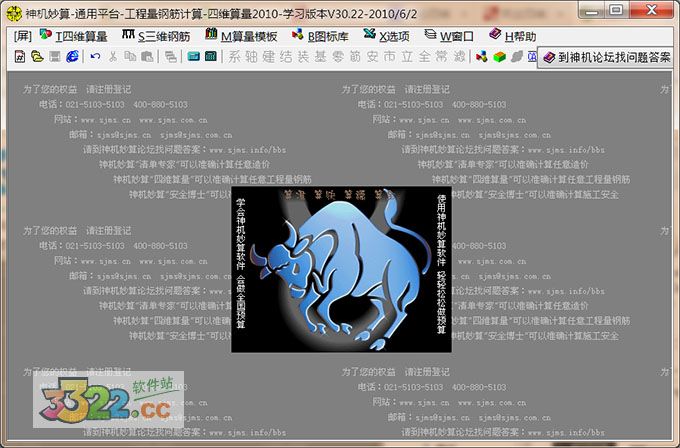This screenshot has height=448, width=680.
Task: Click the 建 toolbar button
Action: pyautogui.click(x=269, y=56)
